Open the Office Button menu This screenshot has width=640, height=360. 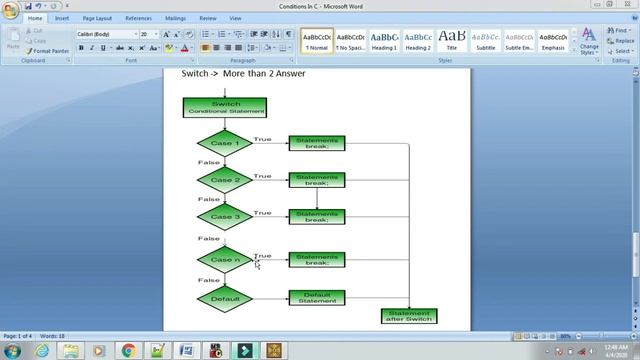11,10
